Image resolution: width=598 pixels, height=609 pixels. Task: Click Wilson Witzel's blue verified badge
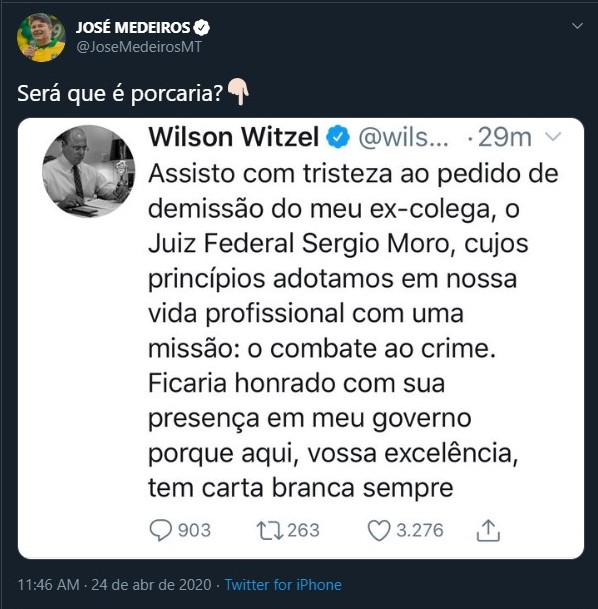[x=337, y=137]
